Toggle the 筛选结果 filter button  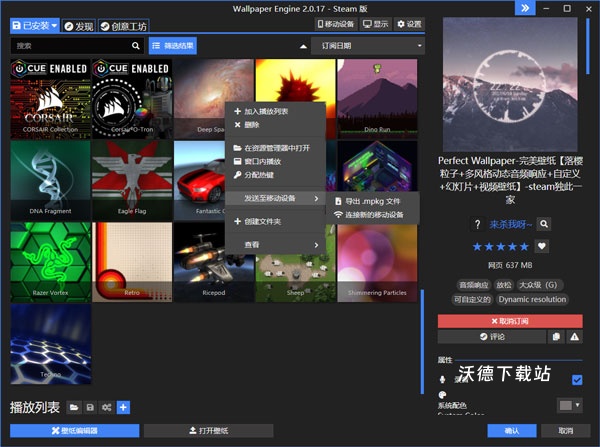coord(174,46)
